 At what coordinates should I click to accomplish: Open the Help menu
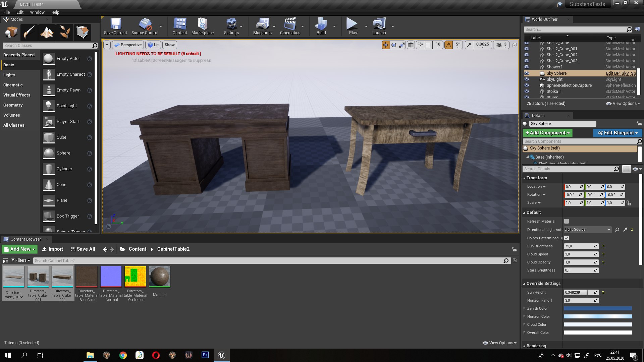(55, 12)
